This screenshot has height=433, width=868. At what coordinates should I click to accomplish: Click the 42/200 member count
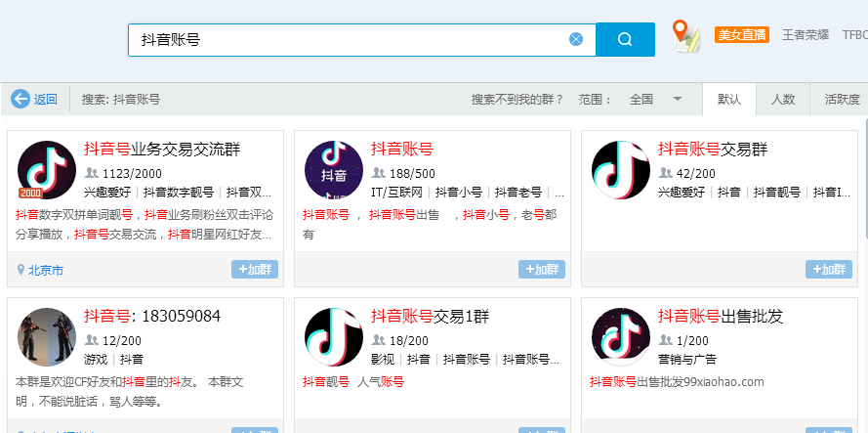(696, 174)
